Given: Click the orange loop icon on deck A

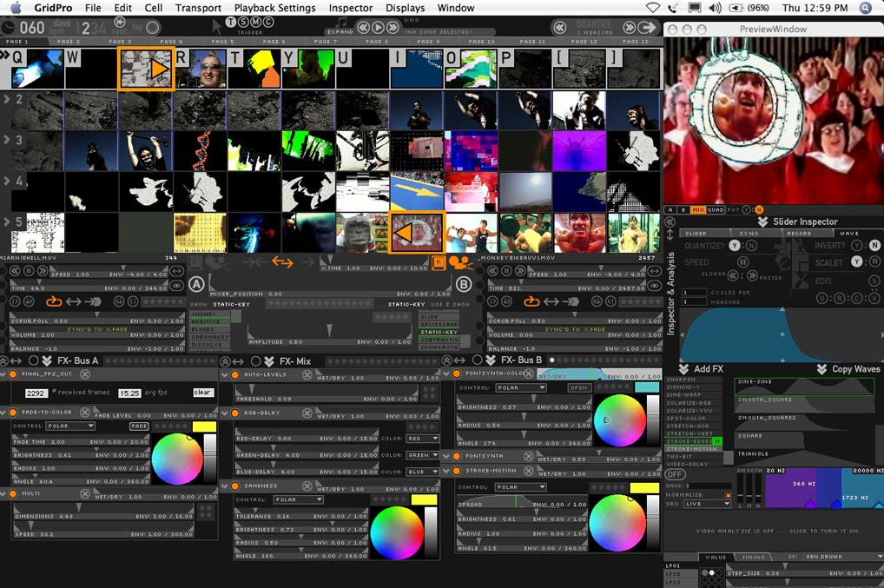Looking at the screenshot, I should [54, 301].
